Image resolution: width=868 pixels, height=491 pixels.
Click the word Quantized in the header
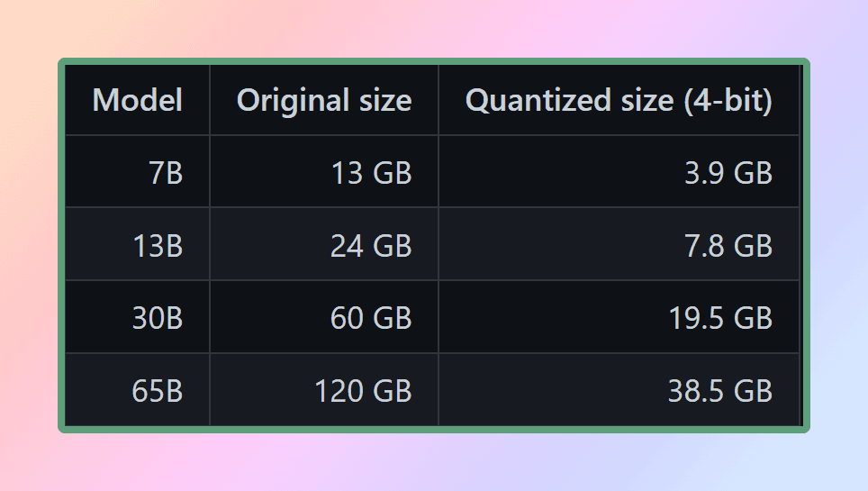(538, 102)
